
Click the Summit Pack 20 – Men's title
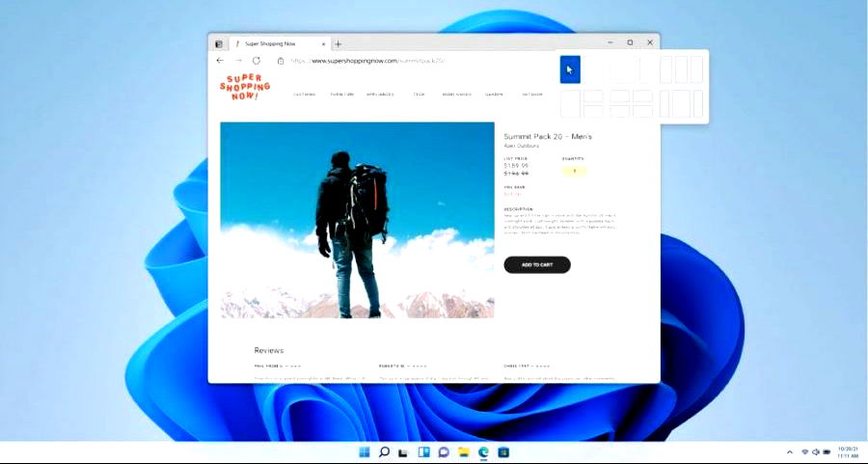(x=548, y=136)
